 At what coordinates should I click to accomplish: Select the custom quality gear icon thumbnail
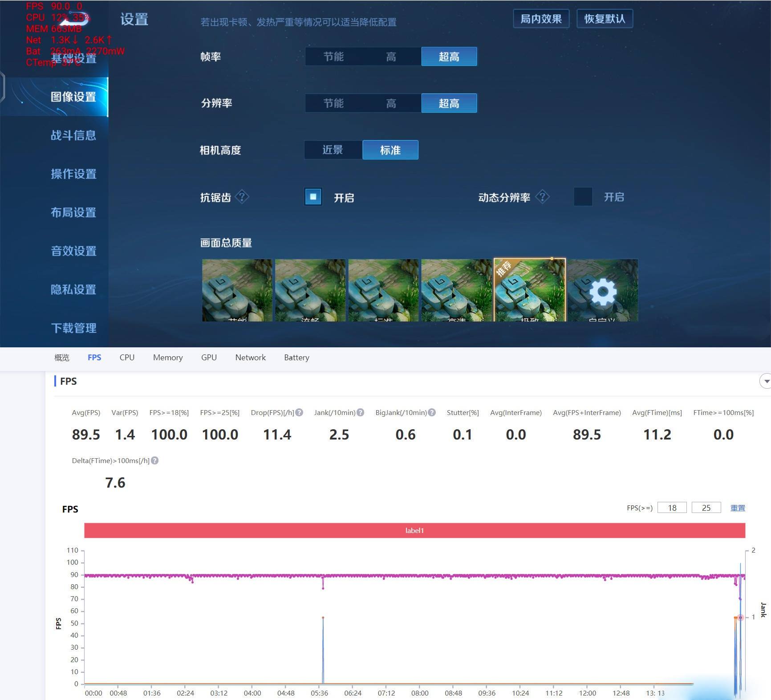click(x=603, y=290)
